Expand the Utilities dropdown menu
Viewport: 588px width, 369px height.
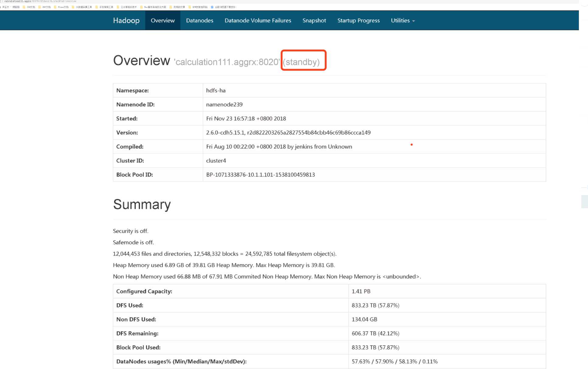[400, 20]
